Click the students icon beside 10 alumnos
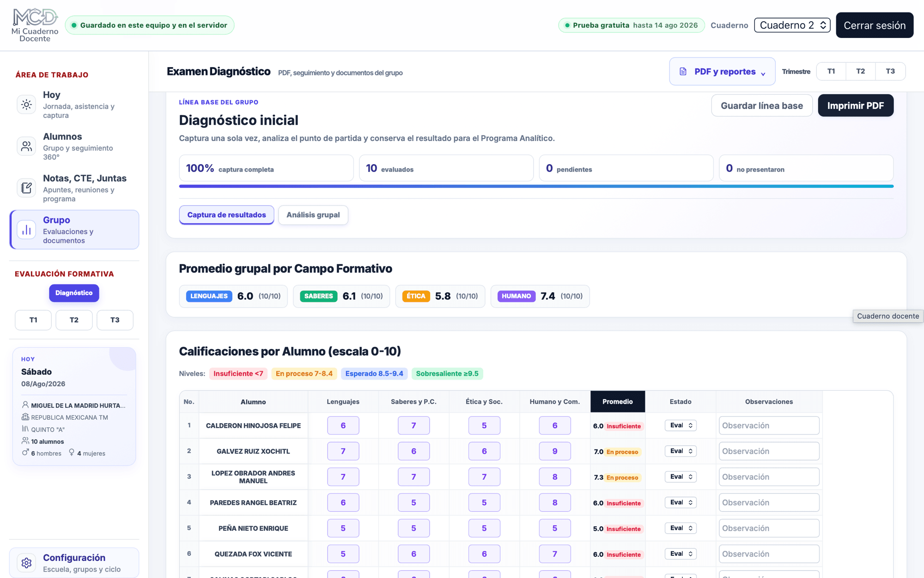 pos(25,441)
